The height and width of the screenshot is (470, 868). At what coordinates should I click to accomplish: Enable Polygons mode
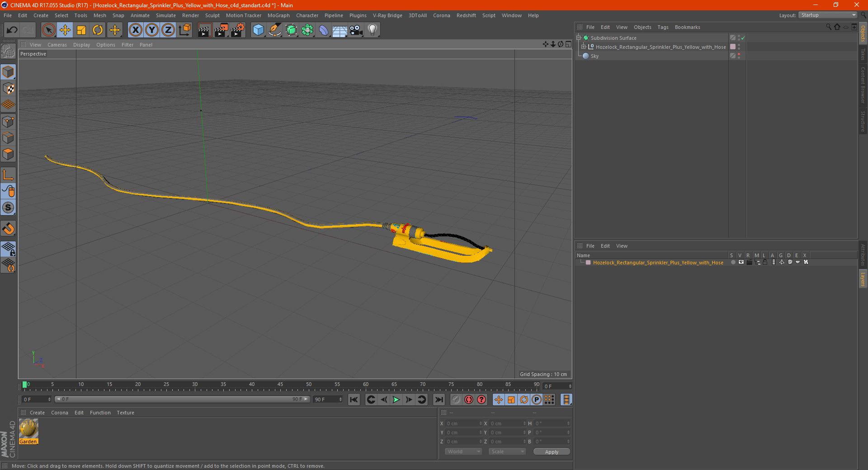pos(8,154)
